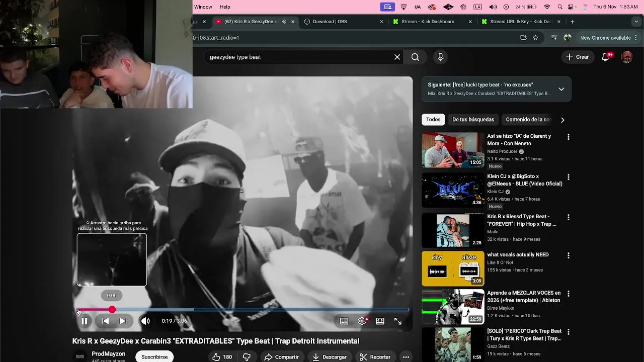
Task: Switch to theater mode view
Action: (x=380, y=321)
